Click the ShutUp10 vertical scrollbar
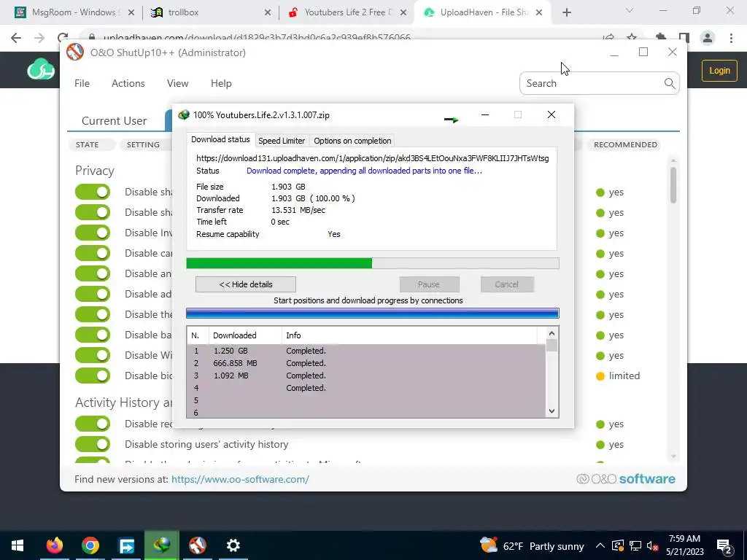This screenshot has width=747, height=560. coord(673,185)
